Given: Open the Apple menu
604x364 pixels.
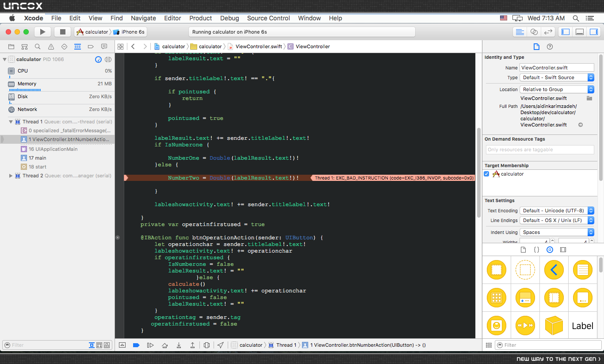Looking at the screenshot, I should [x=12, y=18].
